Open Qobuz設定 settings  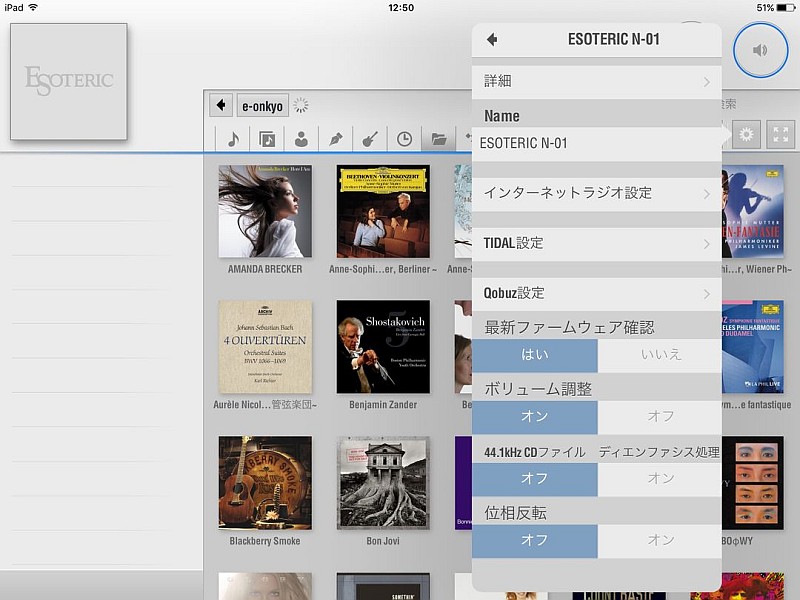click(597, 293)
